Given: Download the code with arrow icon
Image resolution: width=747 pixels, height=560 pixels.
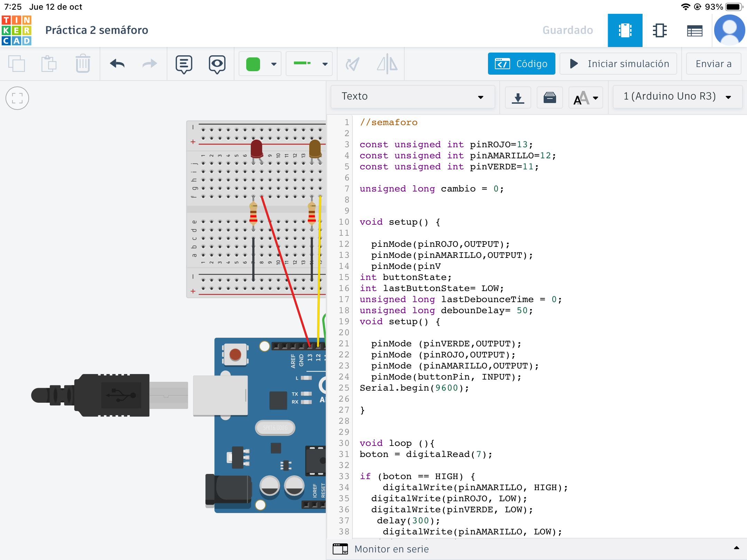Looking at the screenshot, I should click(518, 97).
